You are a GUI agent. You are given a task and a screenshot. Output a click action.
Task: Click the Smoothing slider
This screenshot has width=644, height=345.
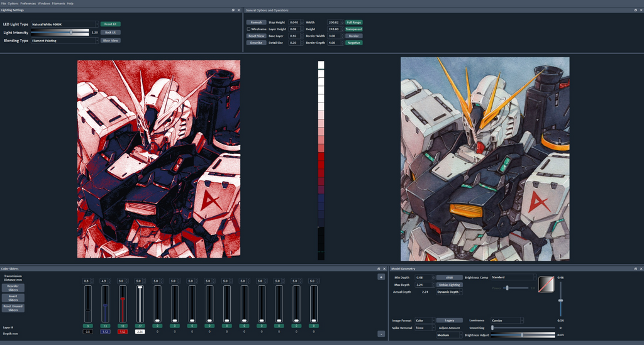(523, 328)
